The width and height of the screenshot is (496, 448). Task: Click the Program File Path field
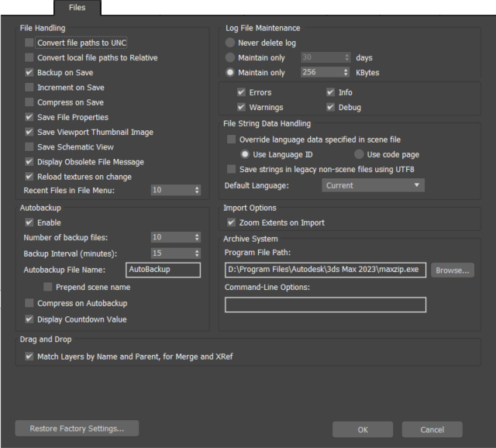click(325, 270)
